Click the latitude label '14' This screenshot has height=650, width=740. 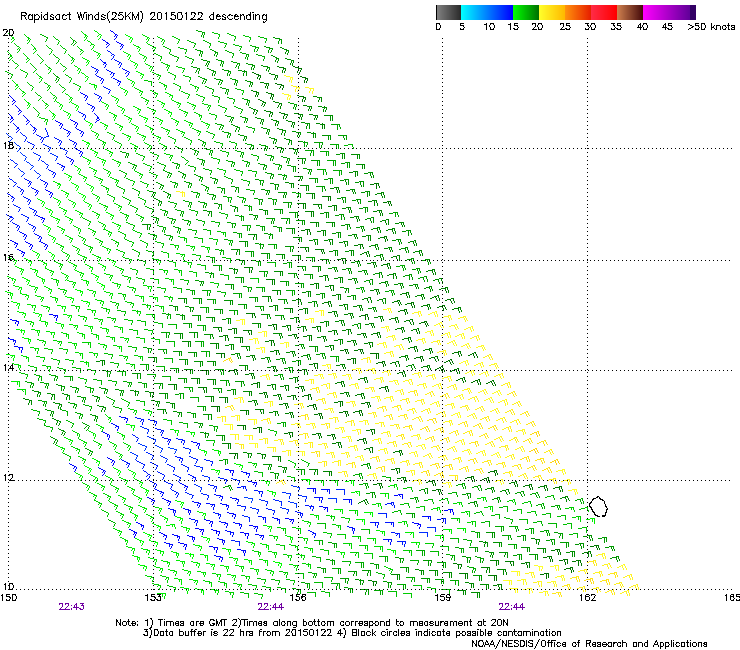pos(8,367)
